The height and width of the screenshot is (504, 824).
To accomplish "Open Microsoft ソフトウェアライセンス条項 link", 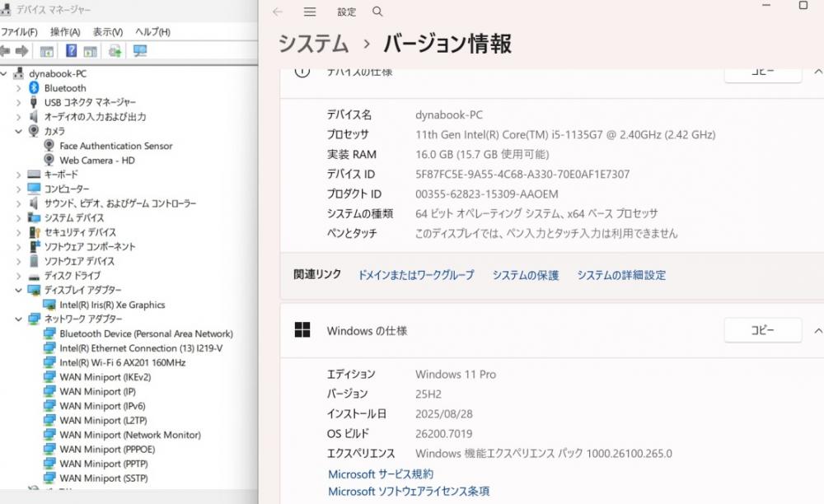I will (409, 492).
